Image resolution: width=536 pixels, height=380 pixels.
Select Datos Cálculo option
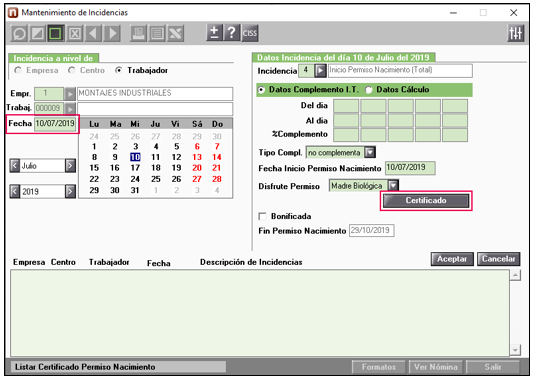[x=368, y=90]
